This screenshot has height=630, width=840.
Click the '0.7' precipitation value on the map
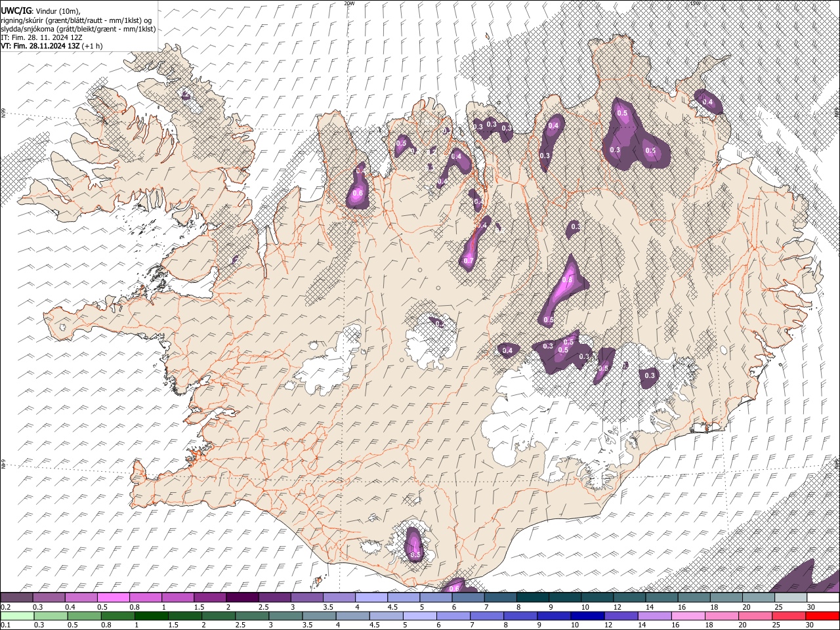click(x=468, y=261)
